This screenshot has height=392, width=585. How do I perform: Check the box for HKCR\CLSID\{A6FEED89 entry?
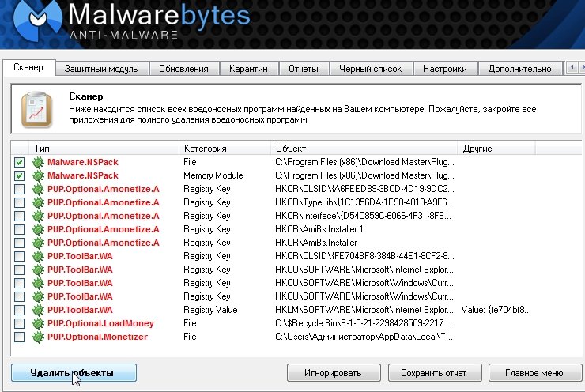[x=20, y=189]
